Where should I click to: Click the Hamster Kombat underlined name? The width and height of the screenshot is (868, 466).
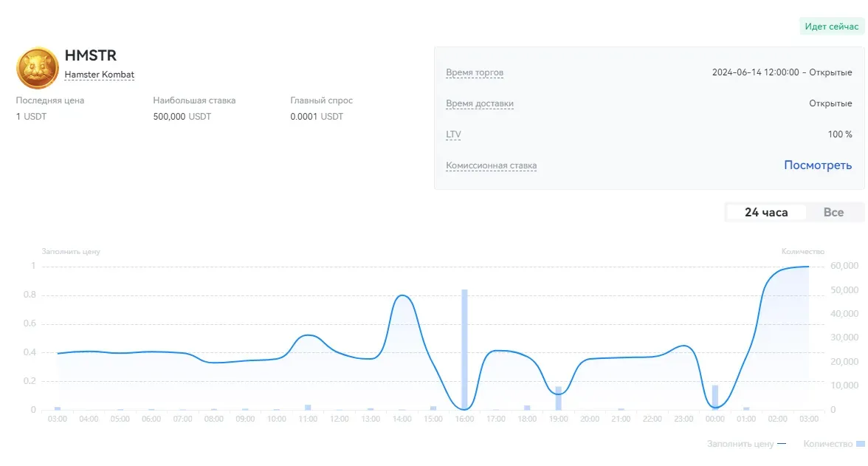[x=100, y=75]
